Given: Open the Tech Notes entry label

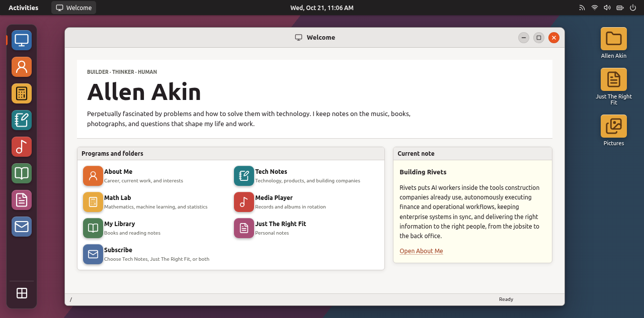Looking at the screenshot, I should point(271,172).
